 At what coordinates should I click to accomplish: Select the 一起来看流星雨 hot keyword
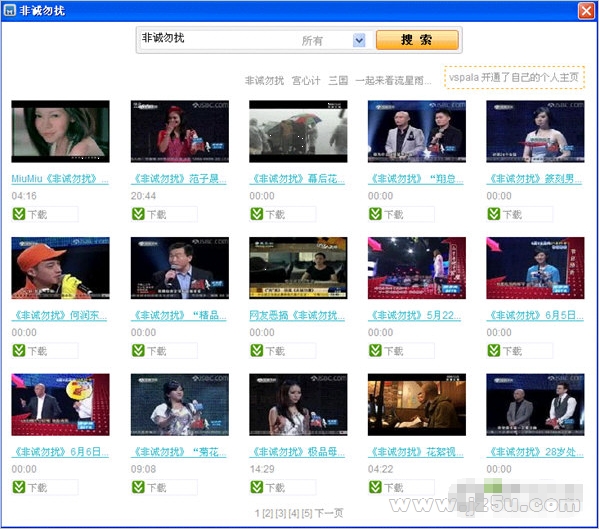click(393, 81)
